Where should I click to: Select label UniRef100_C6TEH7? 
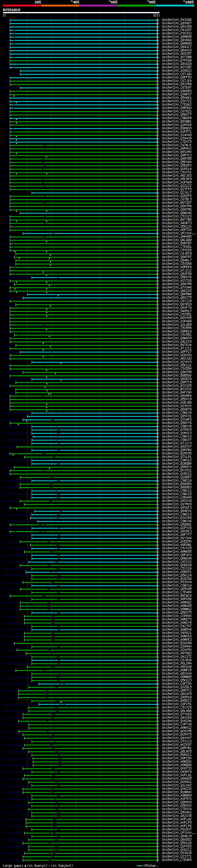pos(177,88)
